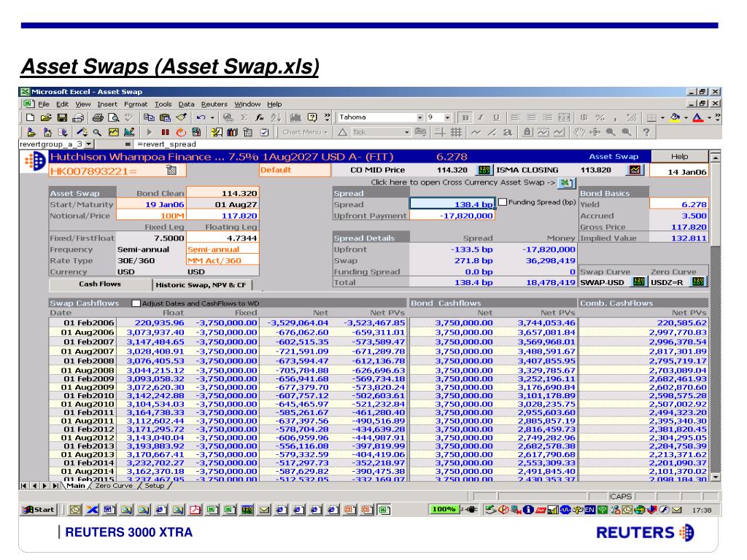Click the Spread input cell showing 138.4 bp

tap(452, 204)
